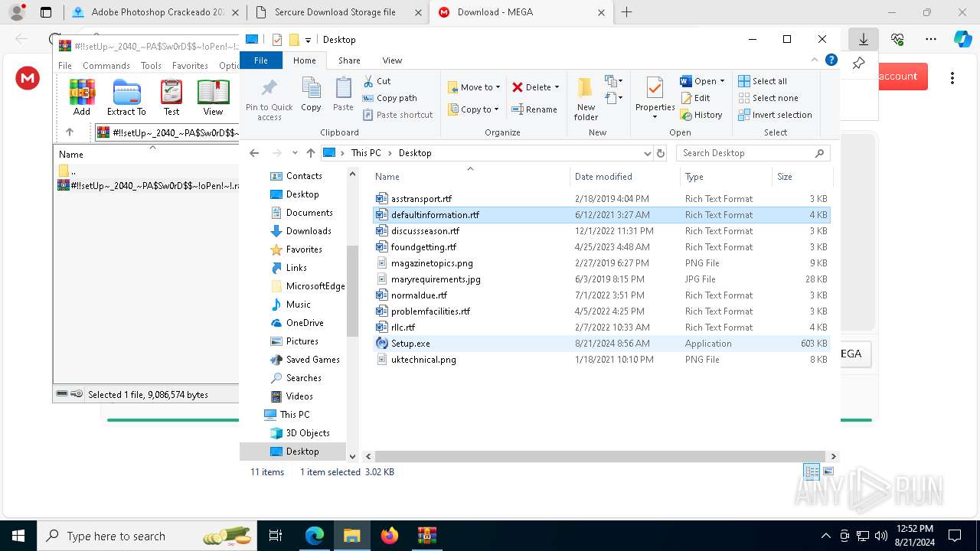Click the Copy path command
This screenshot has width=980, height=551.
pyautogui.click(x=390, y=98)
